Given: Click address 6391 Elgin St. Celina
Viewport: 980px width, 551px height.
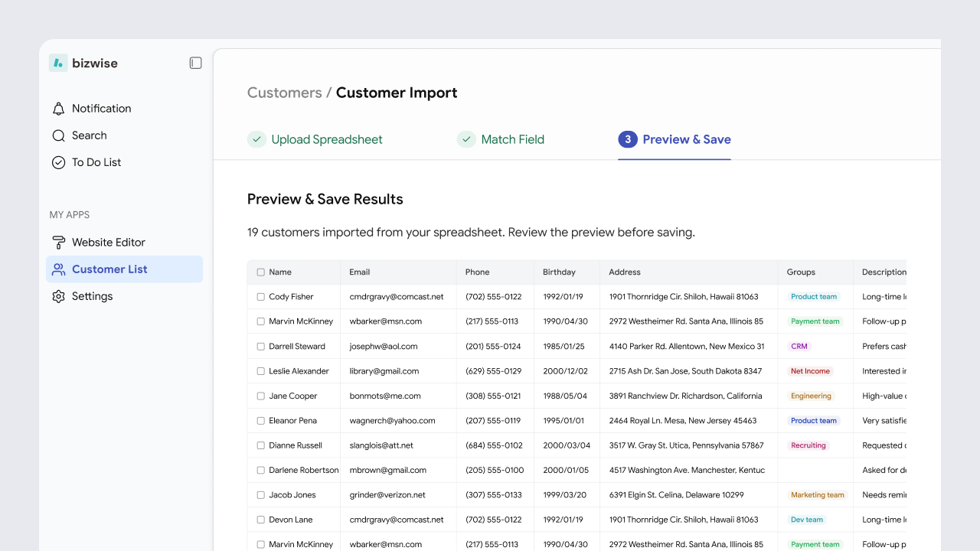Looking at the screenshot, I should 677,495.
